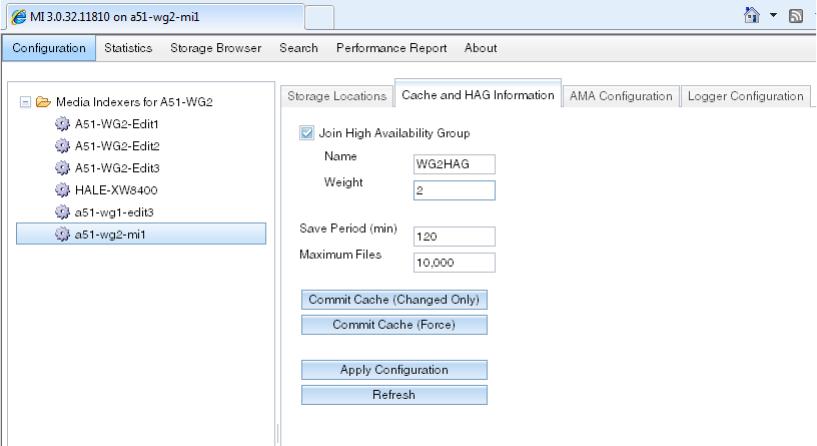Click the gear icon beside HALE-XW8400

click(x=62, y=190)
